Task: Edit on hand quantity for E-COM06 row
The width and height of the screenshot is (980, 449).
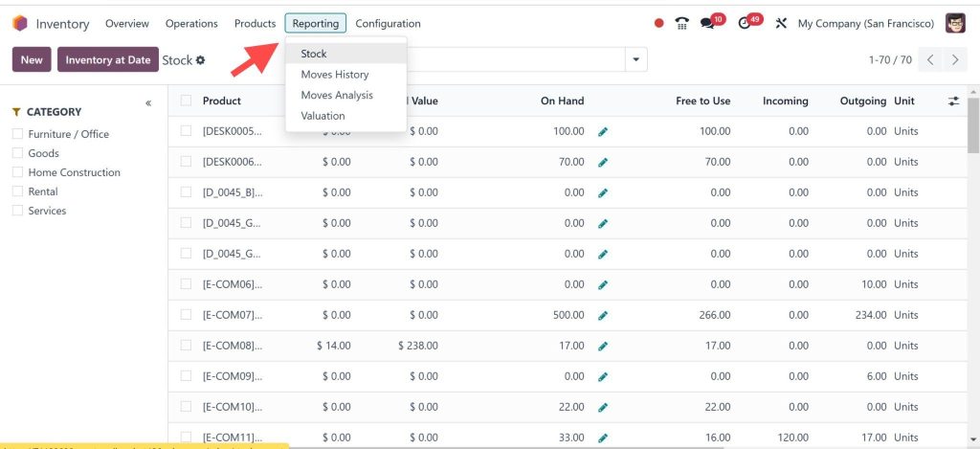Action: click(603, 285)
